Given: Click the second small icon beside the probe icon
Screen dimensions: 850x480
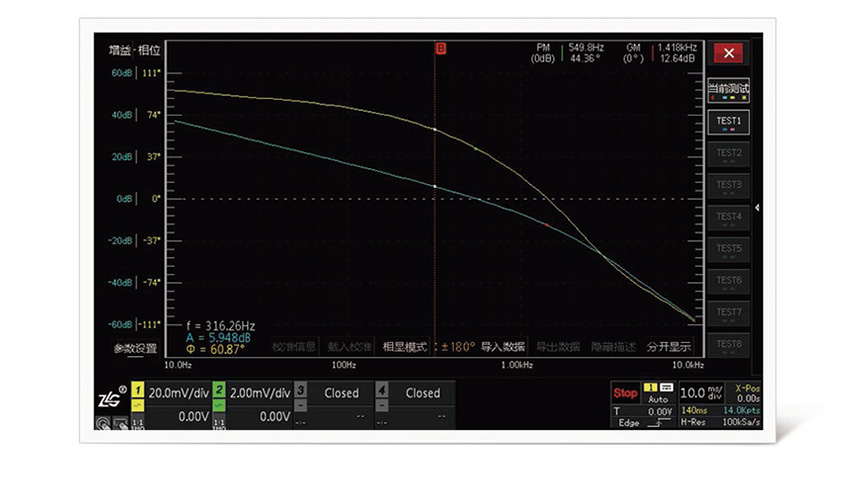Looking at the screenshot, I should [120, 424].
